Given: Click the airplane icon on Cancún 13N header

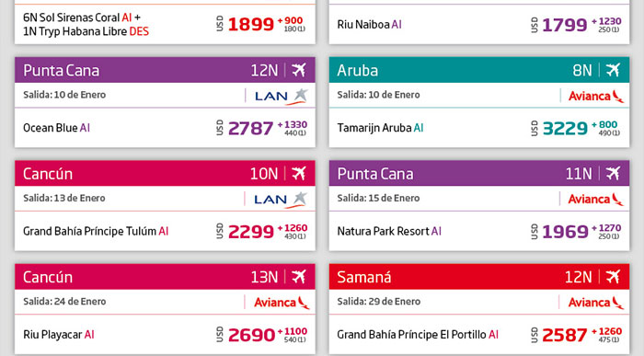Looking at the screenshot, I should 299,277.
